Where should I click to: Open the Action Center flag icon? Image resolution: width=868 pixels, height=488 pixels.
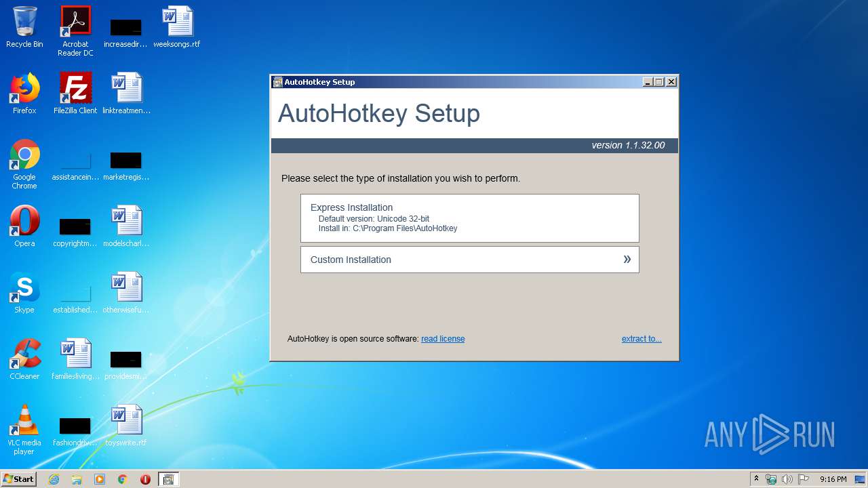click(x=804, y=479)
